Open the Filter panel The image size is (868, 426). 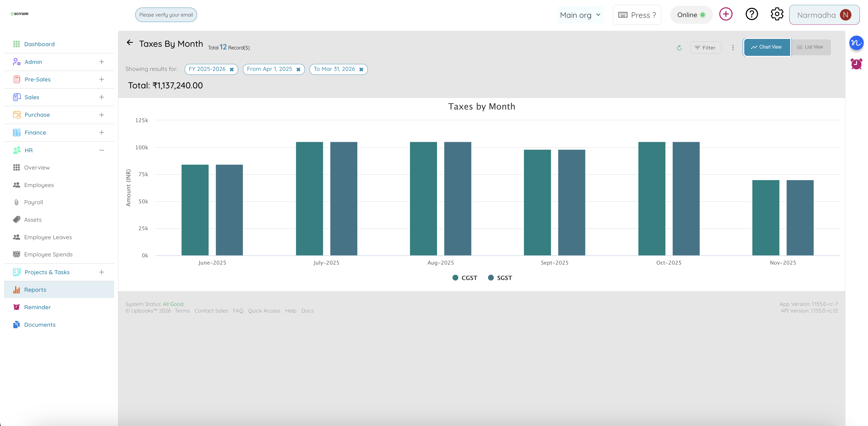(706, 47)
